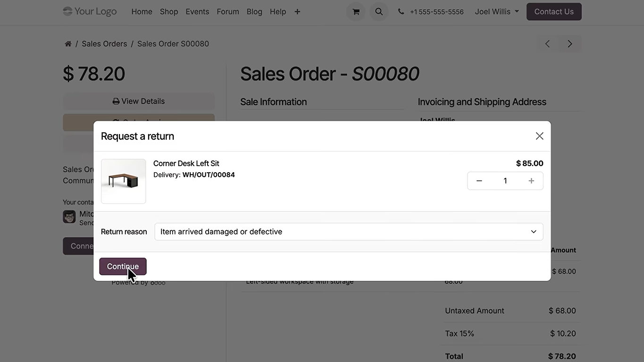The width and height of the screenshot is (644, 362).
Task: Click the return quantity input field
Action: click(x=505, y=181)
